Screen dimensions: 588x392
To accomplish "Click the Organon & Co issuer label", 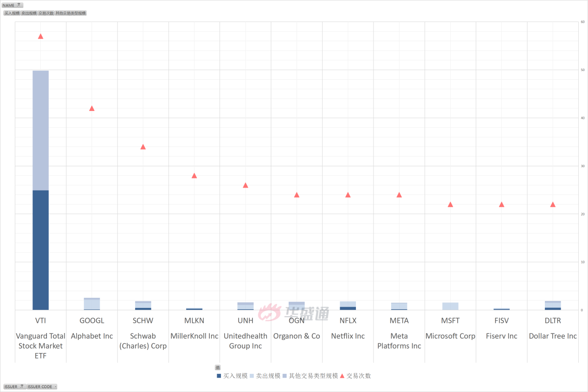I will (x=297, y=336).
